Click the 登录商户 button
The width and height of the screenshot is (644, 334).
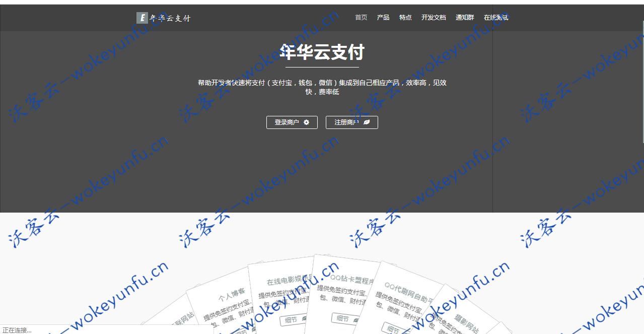point(292,122)
